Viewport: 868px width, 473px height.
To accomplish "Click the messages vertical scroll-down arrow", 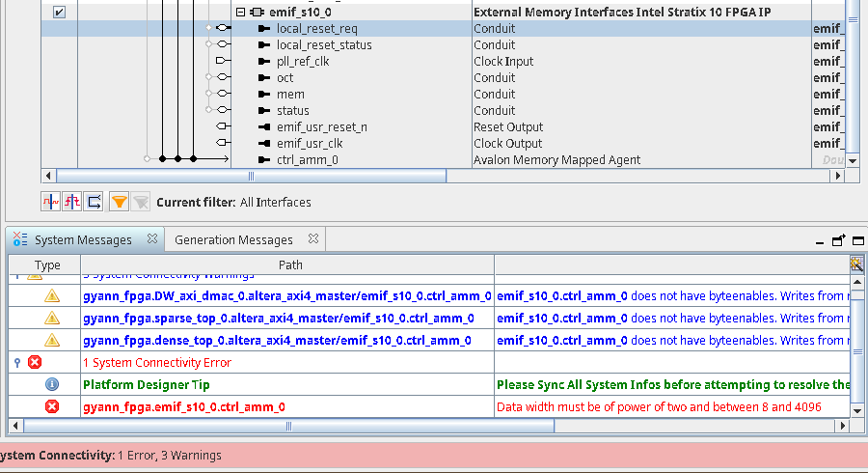I will coord(857,410).
